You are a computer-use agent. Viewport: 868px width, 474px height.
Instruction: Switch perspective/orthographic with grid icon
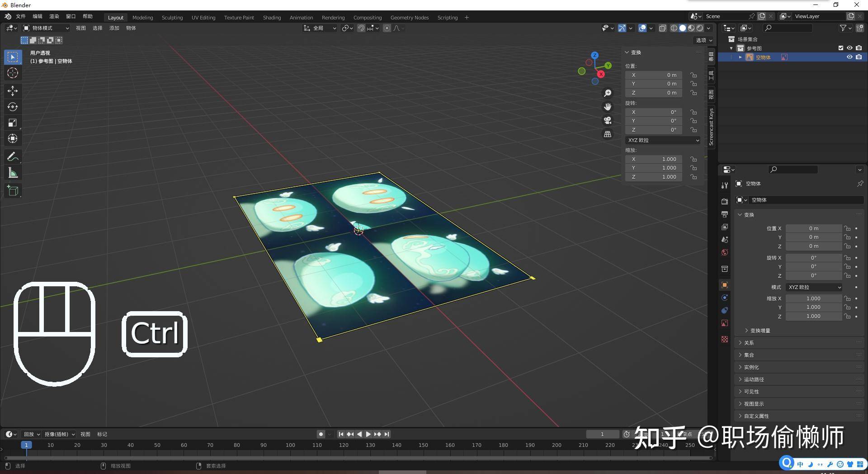pyautogui.click(x=608, y=134)
